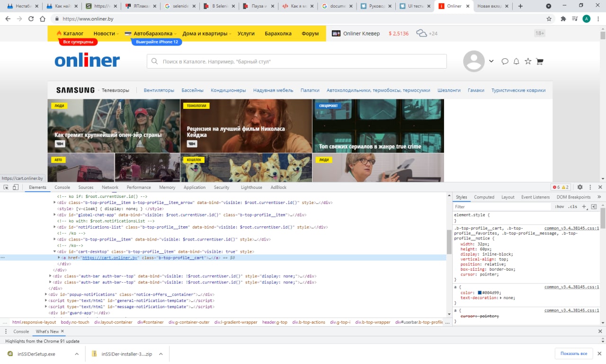Open notifications bell icon in site header

click(x=517, y=62)
